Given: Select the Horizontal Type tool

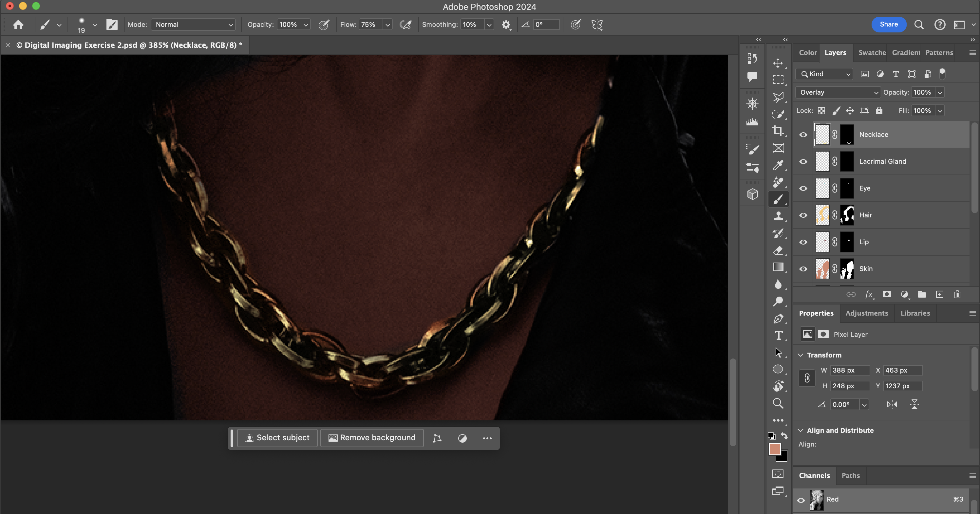Looking at the screenshot, I should point(778,335).
